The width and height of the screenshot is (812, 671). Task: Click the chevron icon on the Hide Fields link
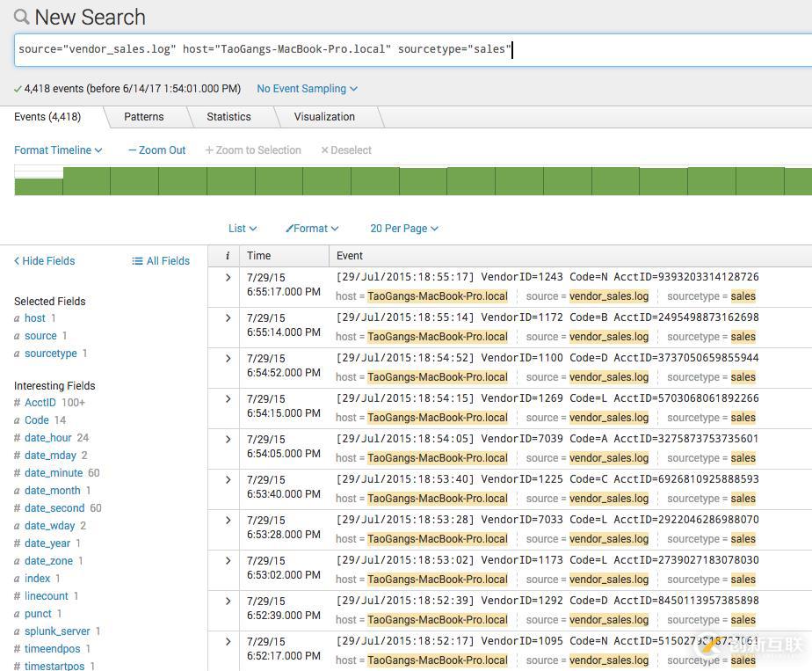15,260
